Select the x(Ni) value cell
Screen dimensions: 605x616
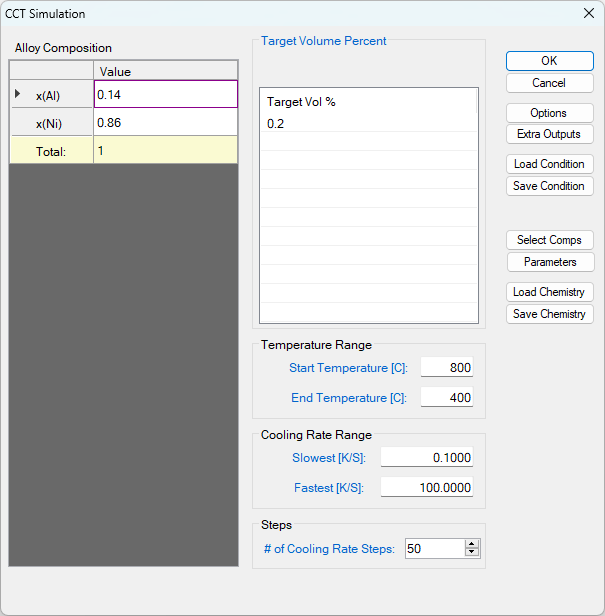pos(165,123)
